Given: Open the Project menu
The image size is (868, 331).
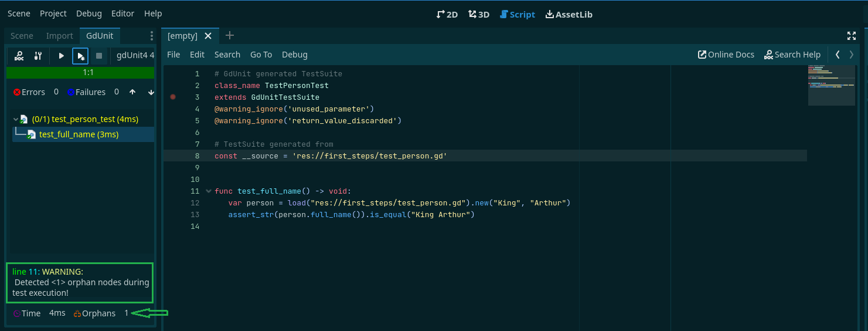Looking at the screenshot, I should [x=53, y=13].
